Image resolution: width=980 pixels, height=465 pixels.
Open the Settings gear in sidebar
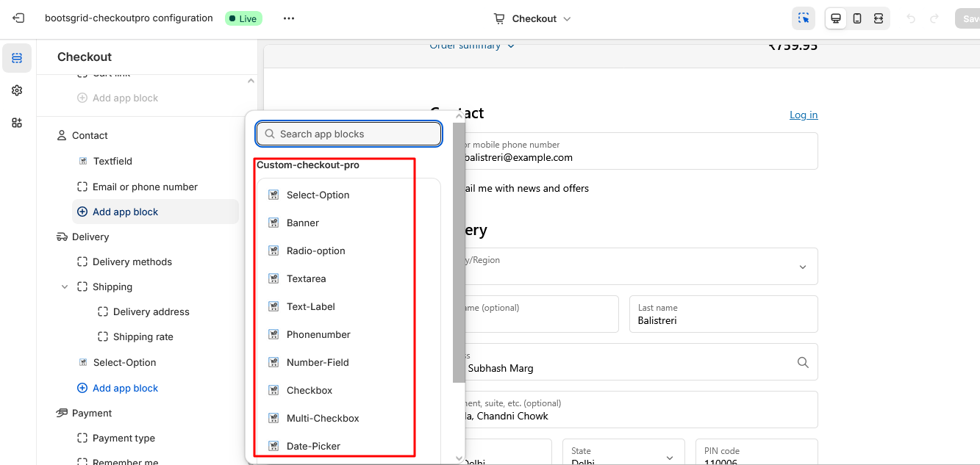click(17, 90)
